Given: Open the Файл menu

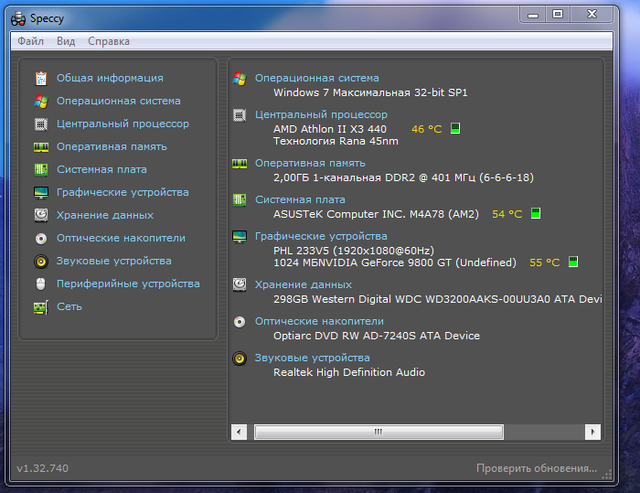Looking at the screenshot, I should 30,41.
